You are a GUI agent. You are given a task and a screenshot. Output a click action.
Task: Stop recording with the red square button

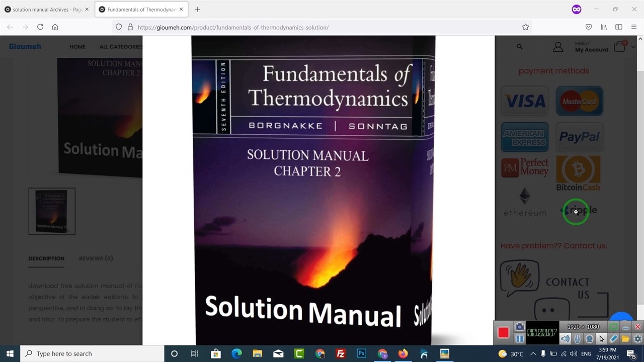coord(503,333)
